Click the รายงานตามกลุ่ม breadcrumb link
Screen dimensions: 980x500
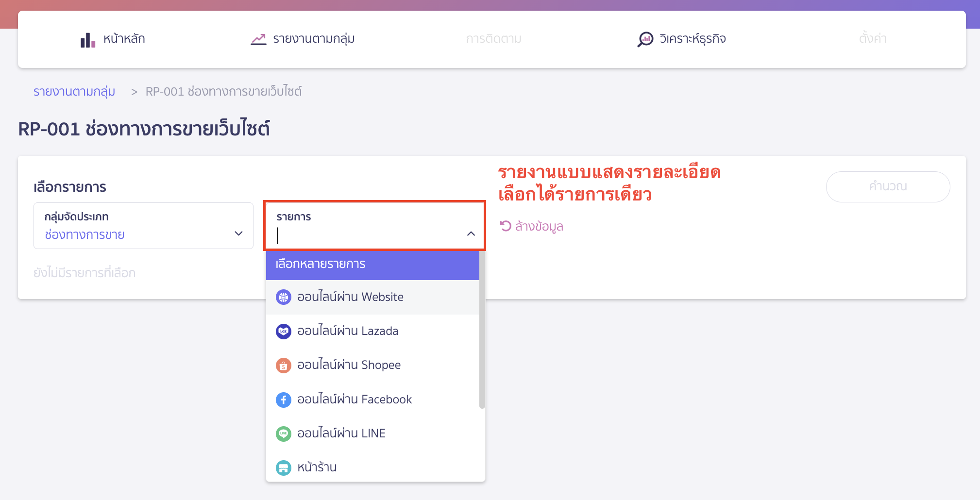74,91
